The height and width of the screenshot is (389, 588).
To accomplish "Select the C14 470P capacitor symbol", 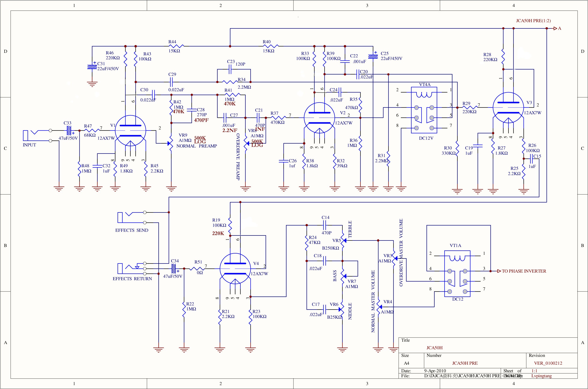I will click(x=325, y=225).
